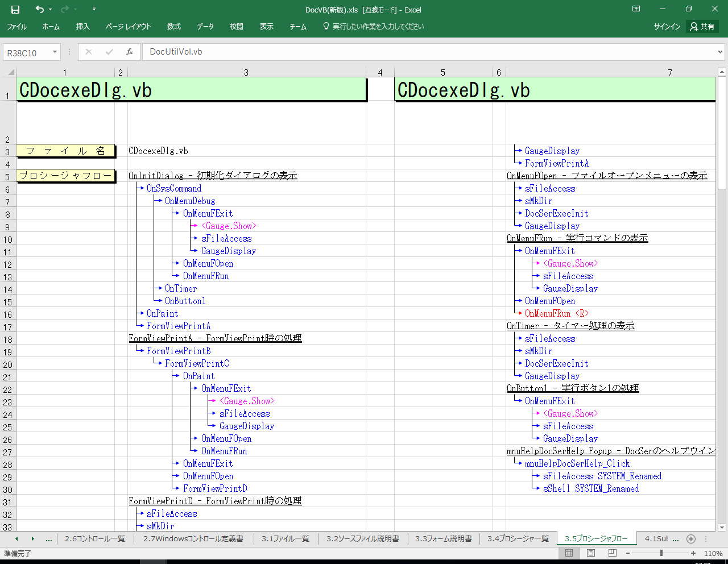Click the OnInitDialog - 初期化ダイアログの表示 heading
The height and width of the screenshot is (564, 728).
coord(213,176)
